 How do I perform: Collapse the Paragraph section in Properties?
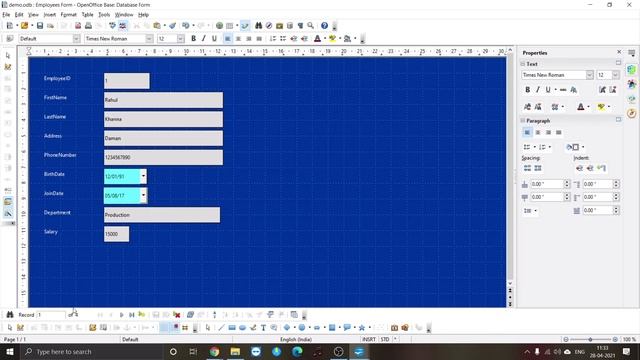coord(523,120)
